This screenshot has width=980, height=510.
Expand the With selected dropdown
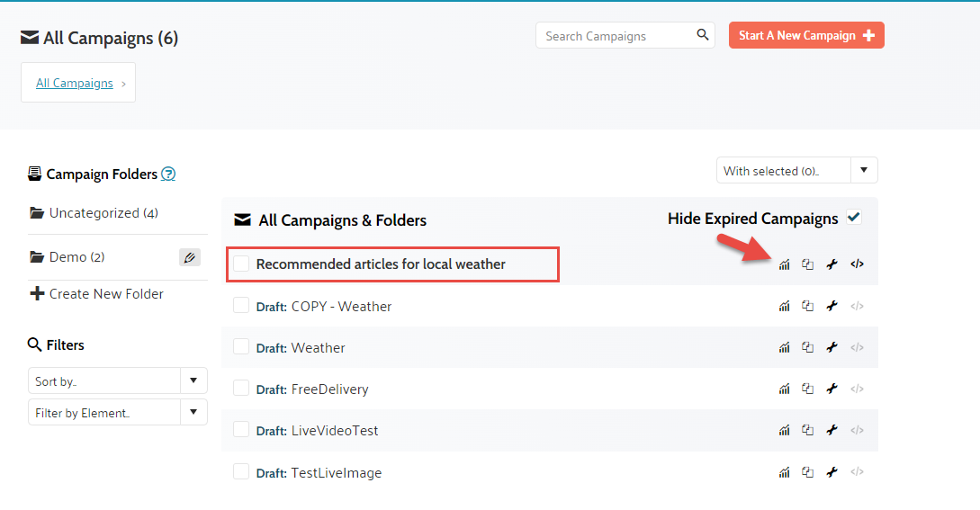click(x=796, y=171)
